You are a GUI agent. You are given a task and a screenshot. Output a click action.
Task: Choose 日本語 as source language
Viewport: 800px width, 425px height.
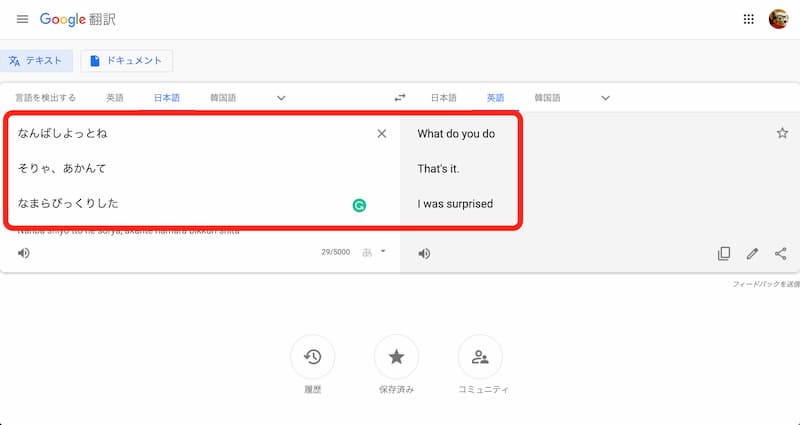pyautogui.click(x=167, y=97)
